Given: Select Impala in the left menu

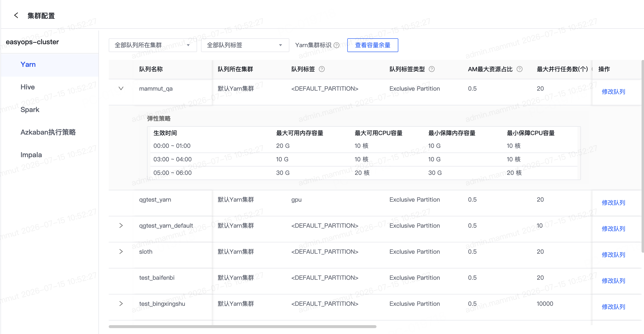Looking at the screenshot, I should 31,155.
